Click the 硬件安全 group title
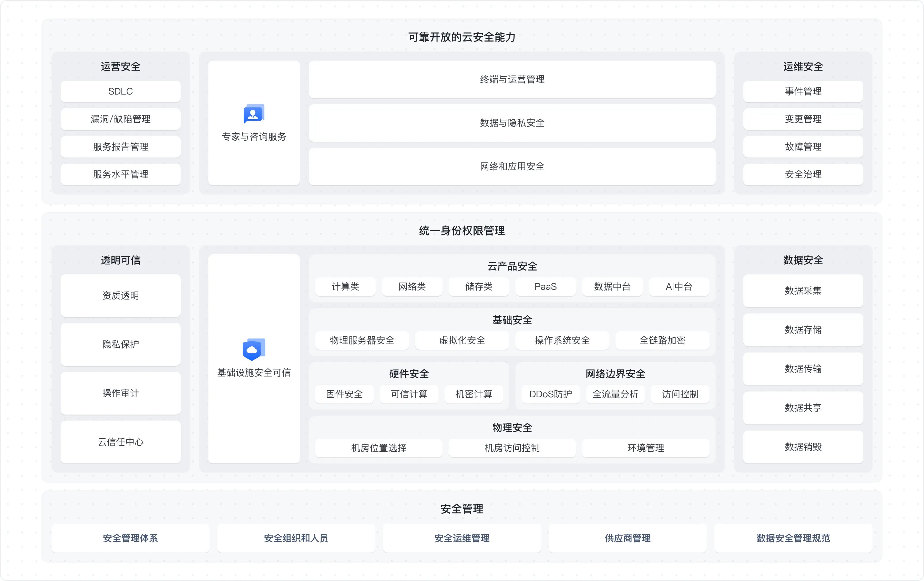924x581 pixels. pyautogui.click(x=409, y=374)
